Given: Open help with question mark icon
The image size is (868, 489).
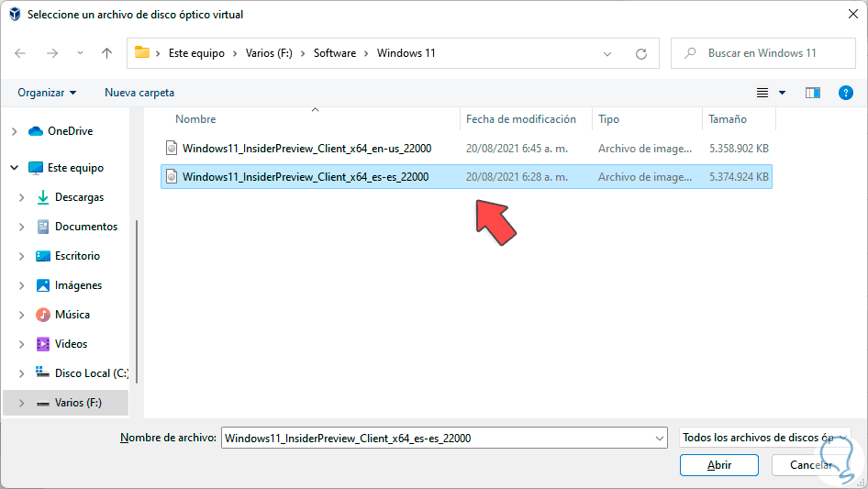Looking at the screenshot, I should pos(845,93).
